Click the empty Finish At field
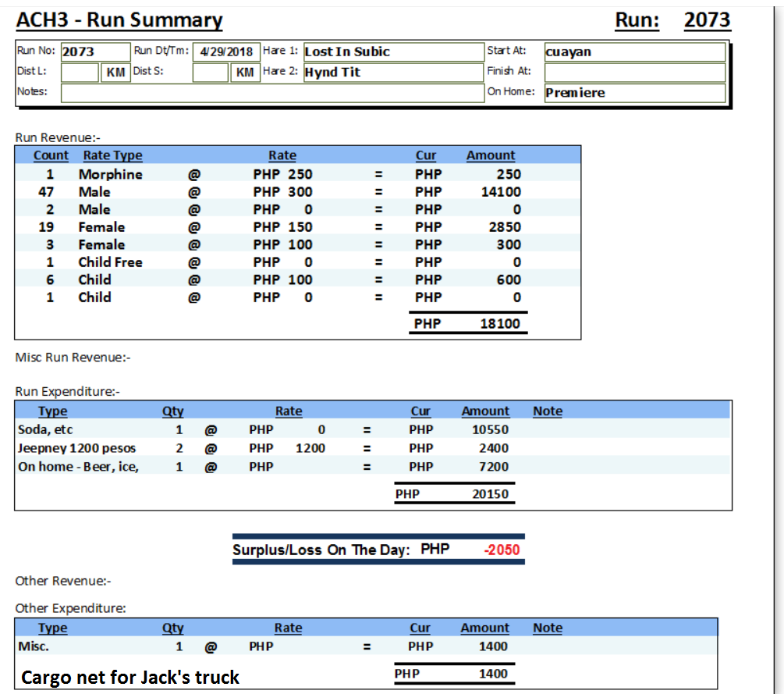 (633, 72)
